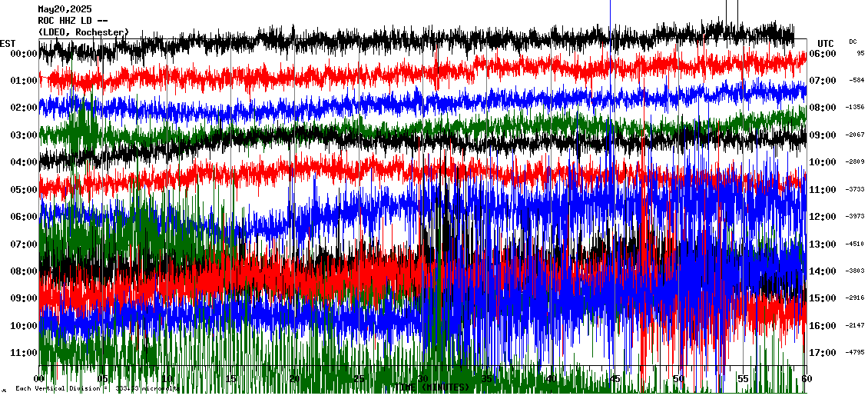The height and width of the screenshot is (399, 868).
Task: Click the 07:00 EST row label
Action: point(25,244)
